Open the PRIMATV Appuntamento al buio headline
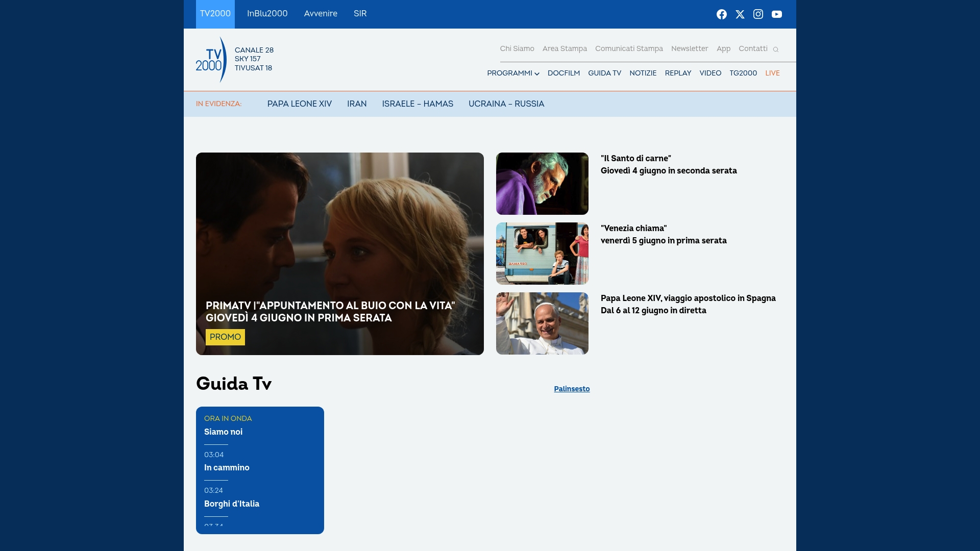 click(330, 312)
